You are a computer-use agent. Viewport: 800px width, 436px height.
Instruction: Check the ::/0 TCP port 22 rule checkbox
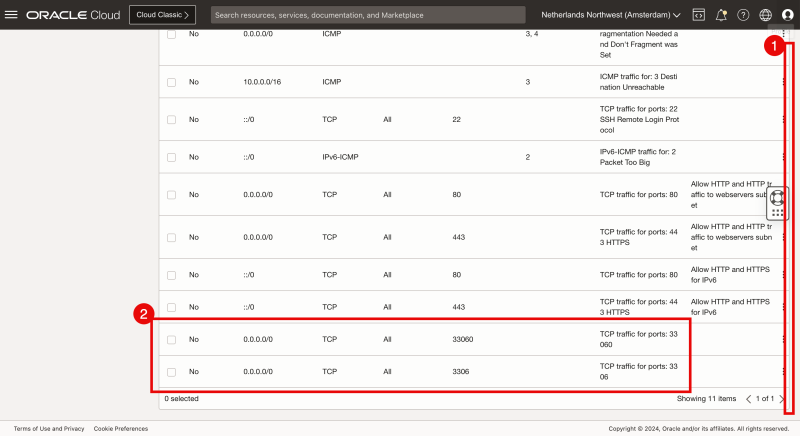(x=171, y=120)
